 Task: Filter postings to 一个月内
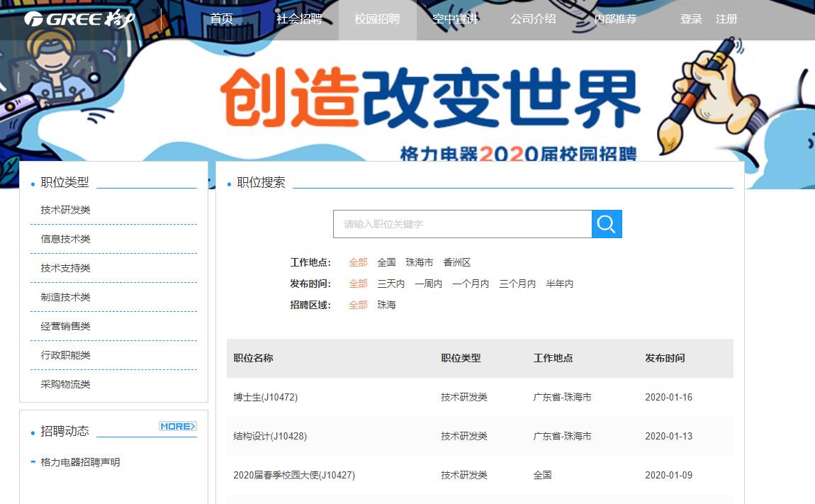[x=471, y=284]
